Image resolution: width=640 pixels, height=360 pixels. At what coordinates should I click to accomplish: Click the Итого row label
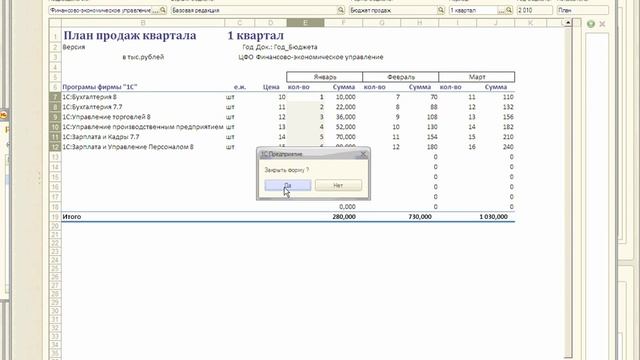pos(72,217)
